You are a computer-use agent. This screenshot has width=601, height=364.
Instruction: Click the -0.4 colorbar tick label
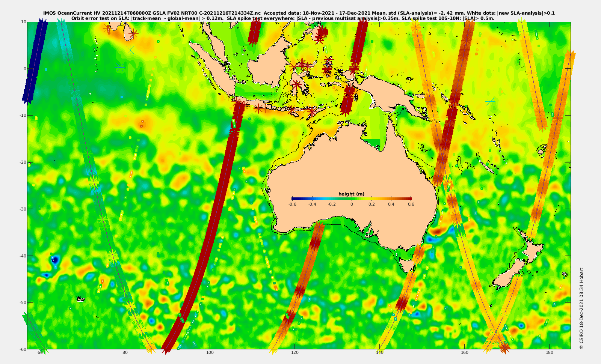pos(312,205)
